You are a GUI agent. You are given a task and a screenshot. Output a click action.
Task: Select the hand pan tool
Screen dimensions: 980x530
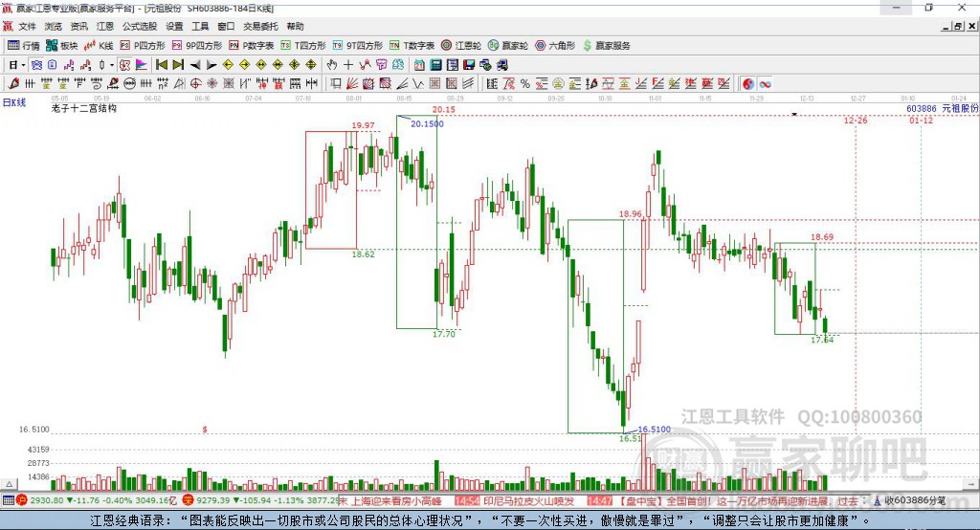(332, 65)
